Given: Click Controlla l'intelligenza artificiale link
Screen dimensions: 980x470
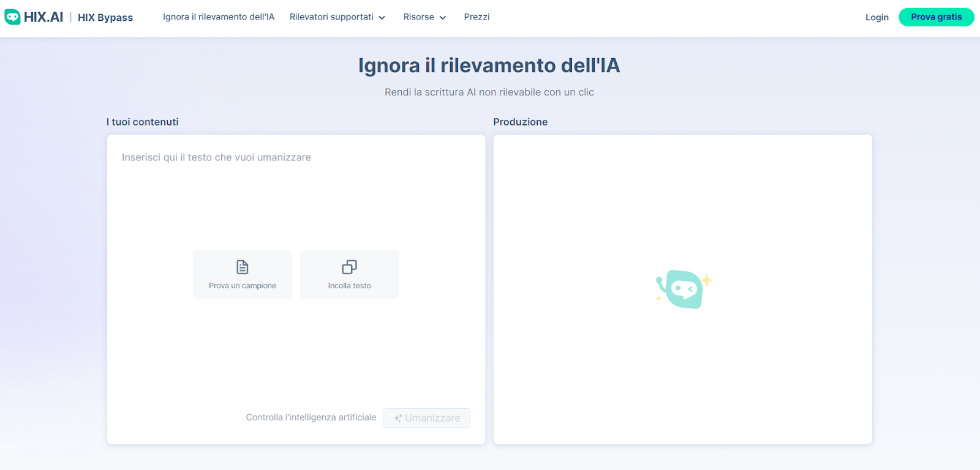Looking at the screenshot, I should coord(311,417).
